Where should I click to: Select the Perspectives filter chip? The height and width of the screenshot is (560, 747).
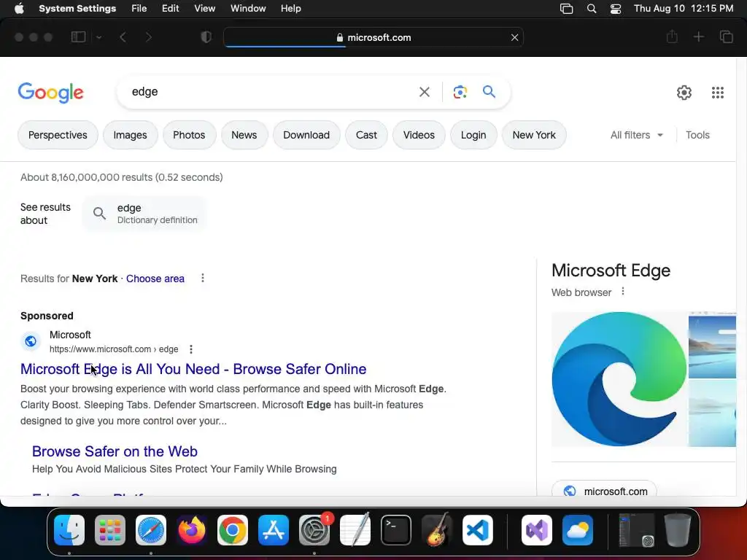tap(58, 135)
